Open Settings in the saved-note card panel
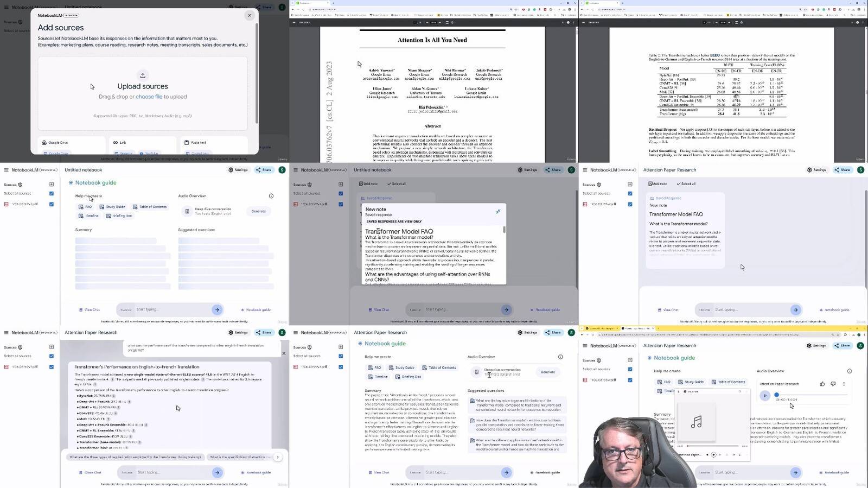 816,170
